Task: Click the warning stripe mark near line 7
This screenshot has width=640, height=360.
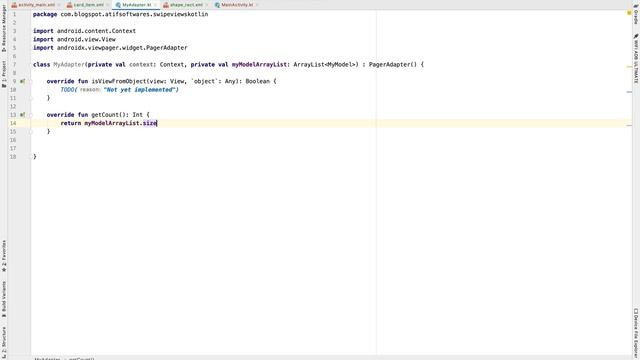Action: click(x=629, y=67)
